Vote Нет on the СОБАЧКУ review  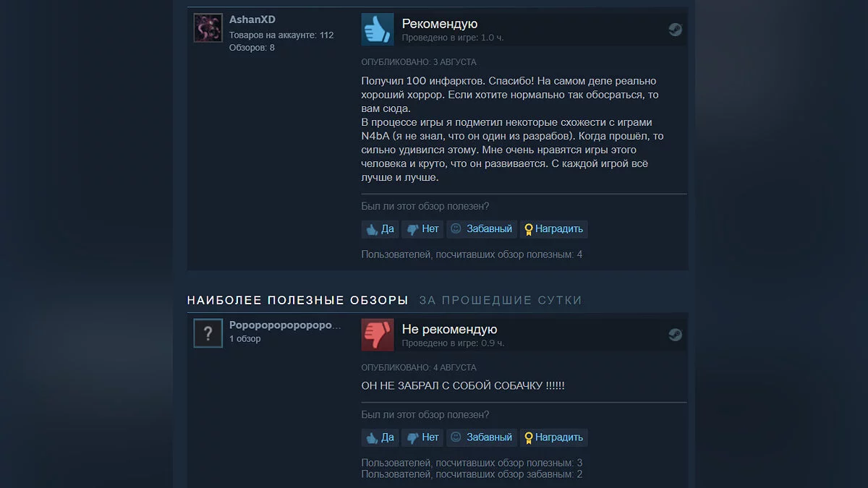click(x=422, y=437)
